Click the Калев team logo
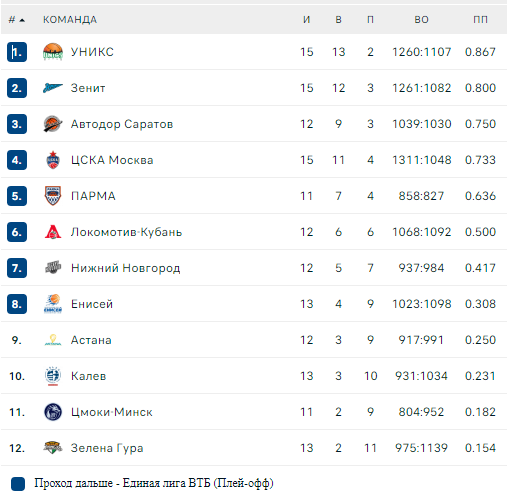The width and height of the screenshot is (507, 504). [x=53, y=376]
